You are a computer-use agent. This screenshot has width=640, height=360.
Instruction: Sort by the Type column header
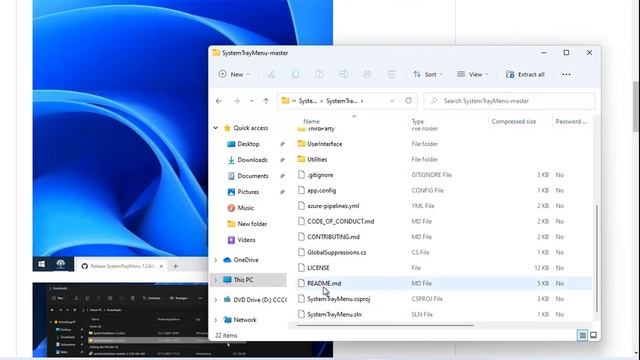(x=418, y=121)
